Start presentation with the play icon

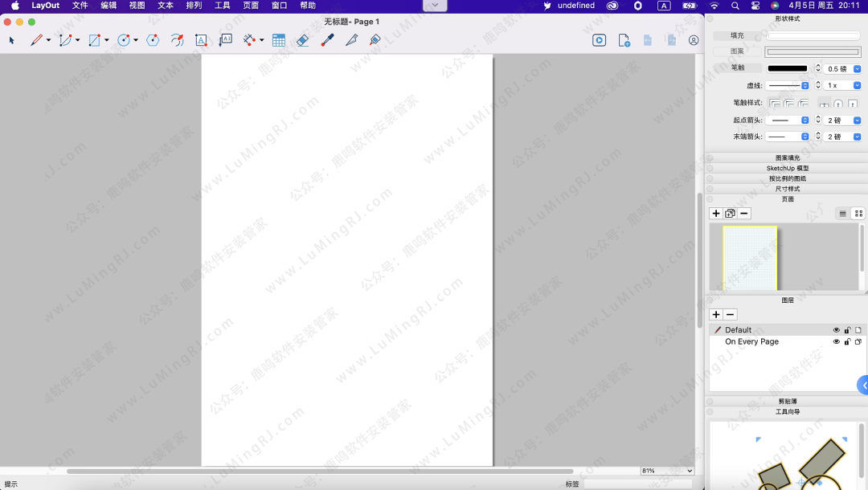pyautogui.click(x=599, y=40)
